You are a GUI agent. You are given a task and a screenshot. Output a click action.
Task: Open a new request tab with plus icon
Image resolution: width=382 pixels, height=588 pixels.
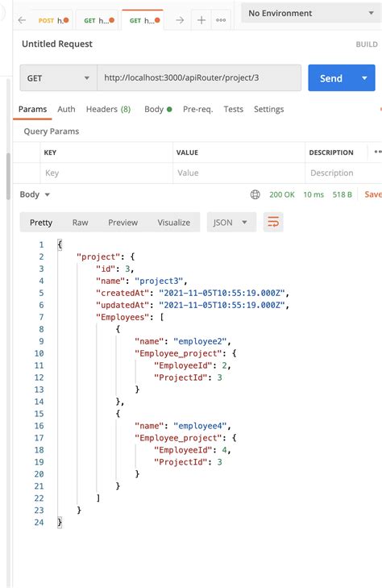201,20
